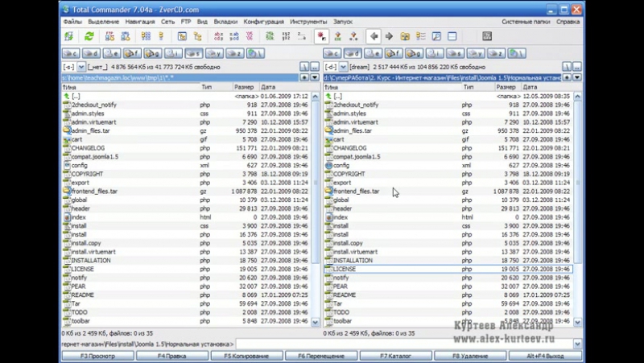
Task: Click the magnifier search files toolbar icon
Action: (436, 36)
